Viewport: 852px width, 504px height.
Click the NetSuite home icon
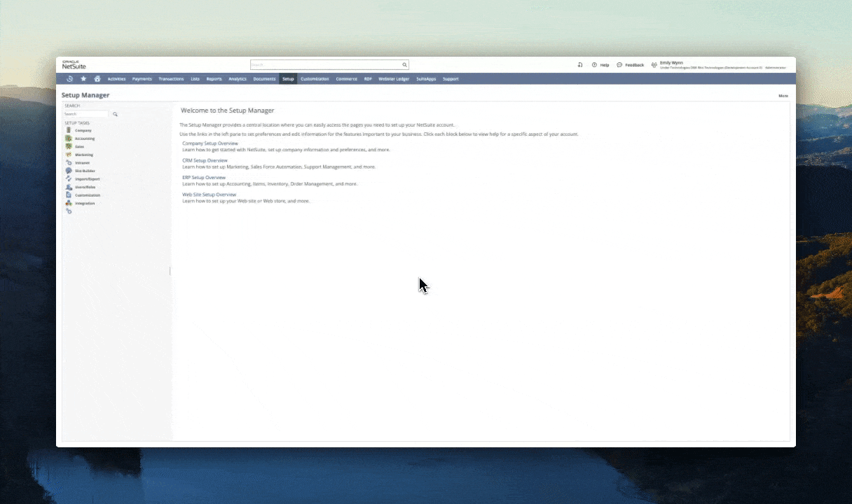(97, 78)
